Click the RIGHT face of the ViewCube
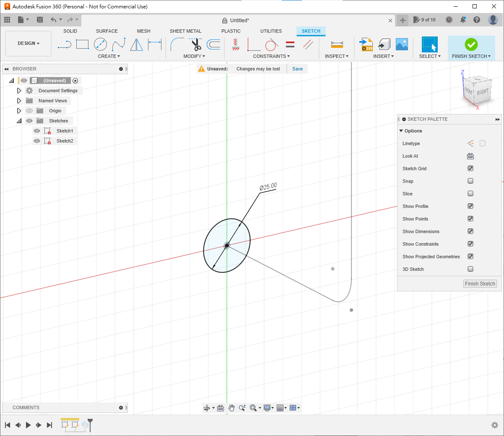This screenshot has width=504, height=436. [482, 92]
